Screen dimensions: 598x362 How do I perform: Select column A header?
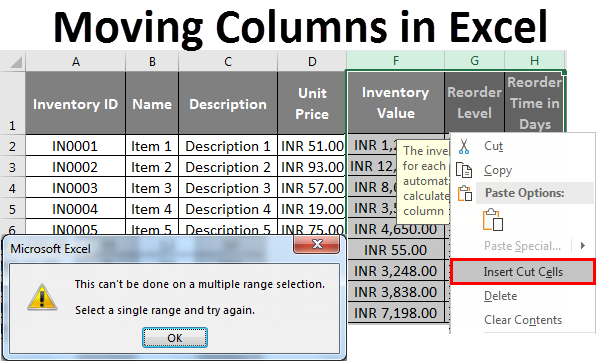point(76,61)
